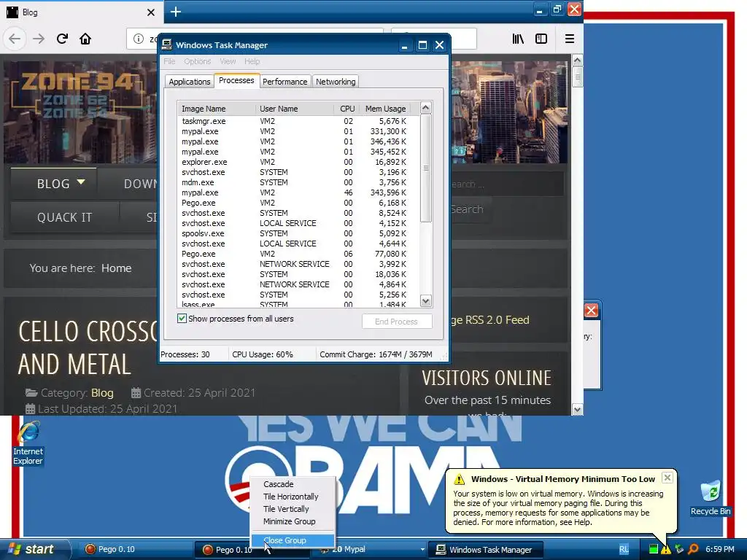Viewport: 747px width, 560px height.
Task: Sort processes by Mem Usage column
Action: pos(385,109)
